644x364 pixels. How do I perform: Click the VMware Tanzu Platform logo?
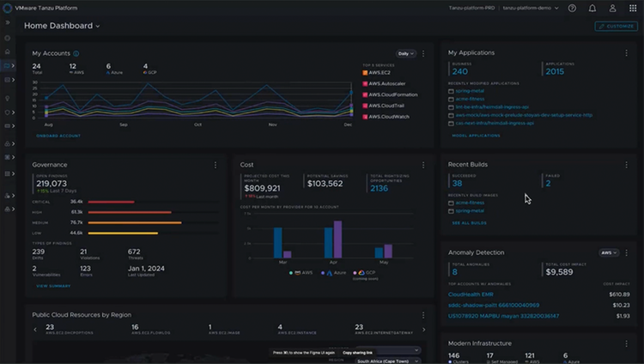[8, 8]
